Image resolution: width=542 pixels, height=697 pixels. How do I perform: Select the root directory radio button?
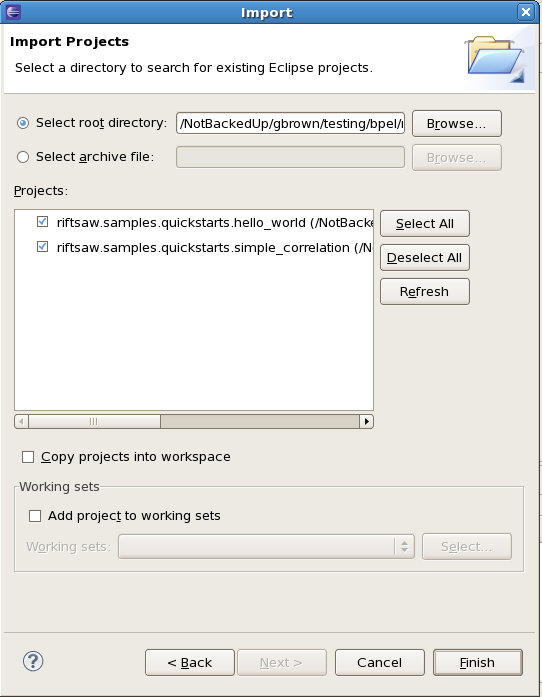tap(23, 123)
